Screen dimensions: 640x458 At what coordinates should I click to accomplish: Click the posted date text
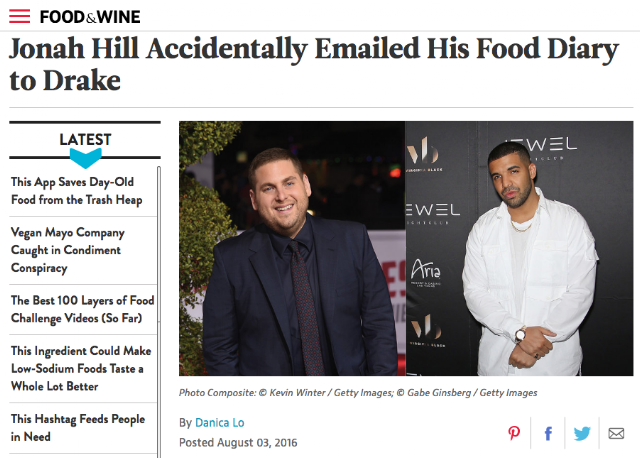point(238,442)
